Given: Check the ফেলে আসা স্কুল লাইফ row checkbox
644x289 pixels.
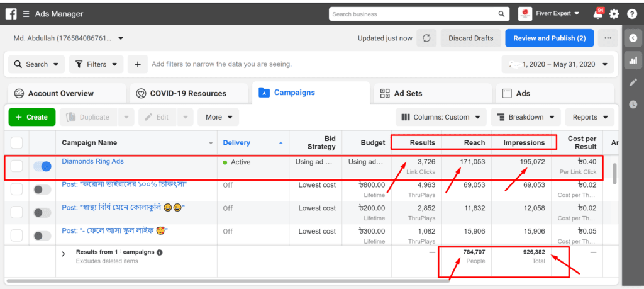Looking at the screenshot, I should [x=16, y=235].
